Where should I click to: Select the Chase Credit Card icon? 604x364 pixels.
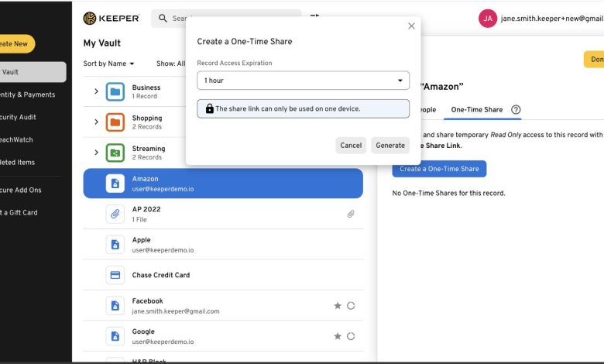115,275
